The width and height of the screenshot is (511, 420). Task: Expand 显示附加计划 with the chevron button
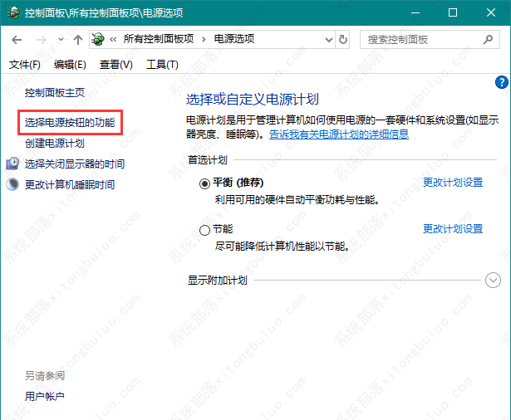[x=493, y=281]
